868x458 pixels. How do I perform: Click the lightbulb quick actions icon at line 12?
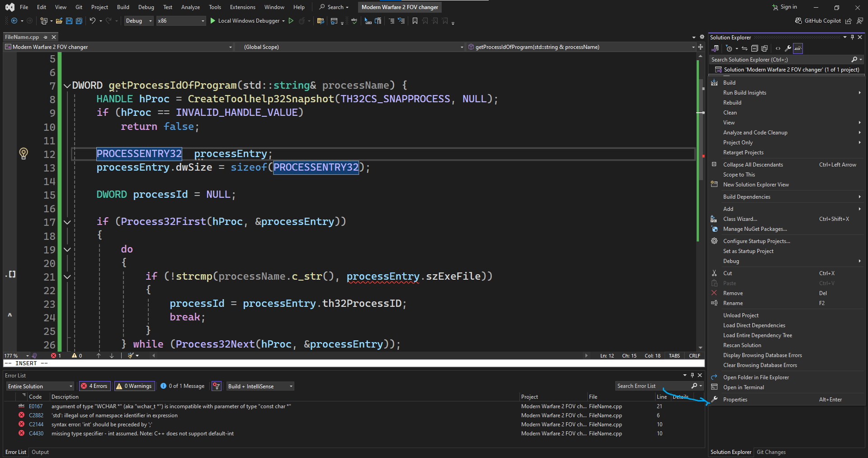(24, 154)
